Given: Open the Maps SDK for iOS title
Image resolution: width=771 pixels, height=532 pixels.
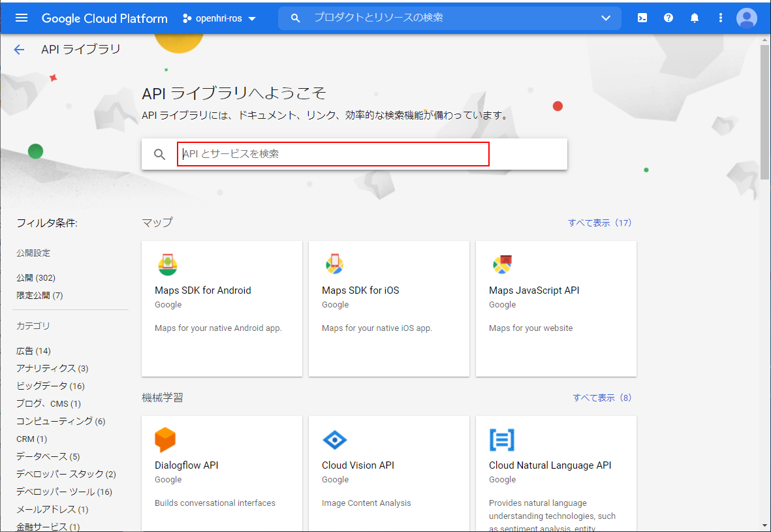Looking at the screenshot, I should coord(360,290).
